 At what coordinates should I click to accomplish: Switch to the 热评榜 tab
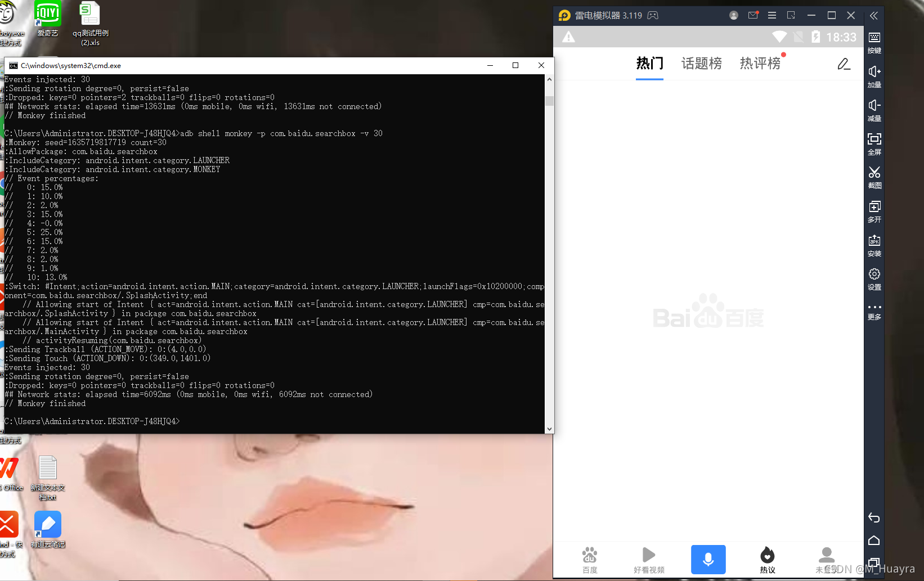(760, 64)
